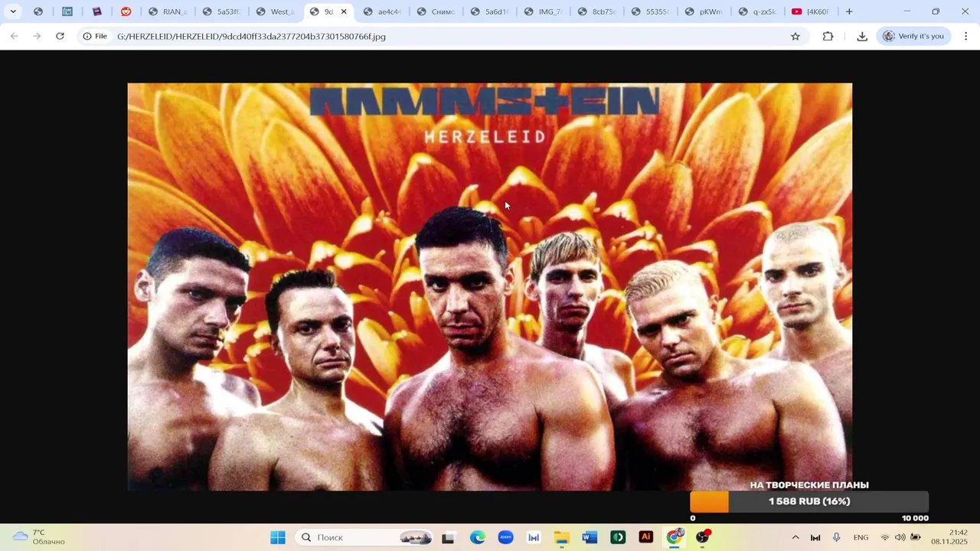The width and height of the screenshot is (980, 551).
Task: Focus the address bar with the HERZELEID path
Action: (444, 36)
